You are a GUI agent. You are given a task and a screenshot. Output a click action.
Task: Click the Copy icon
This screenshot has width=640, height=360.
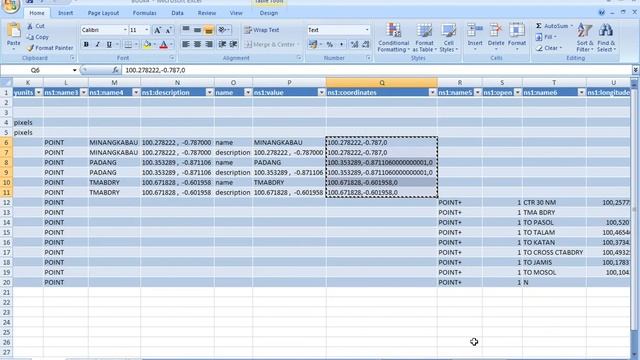tap(30, 37)
